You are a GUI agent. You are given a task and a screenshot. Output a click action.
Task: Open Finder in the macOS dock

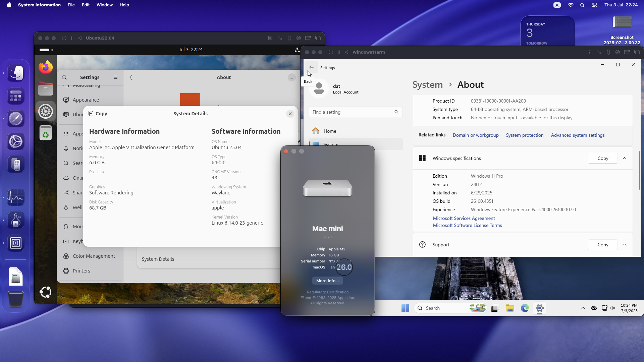coord(16,73)
